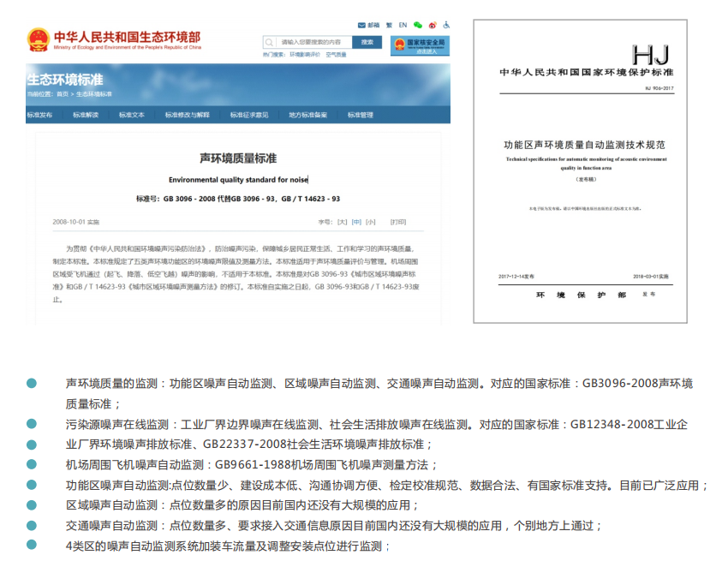Click inside the search input field
The height and width of the screenshot is (567, 728).
tap(313, 41)
